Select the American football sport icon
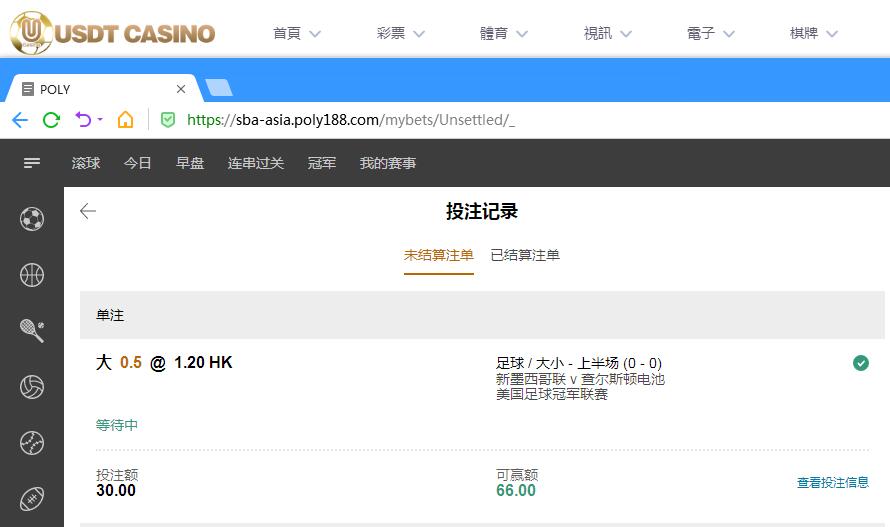The height and width of the screenshot is (527, 890). click(32, 499)
